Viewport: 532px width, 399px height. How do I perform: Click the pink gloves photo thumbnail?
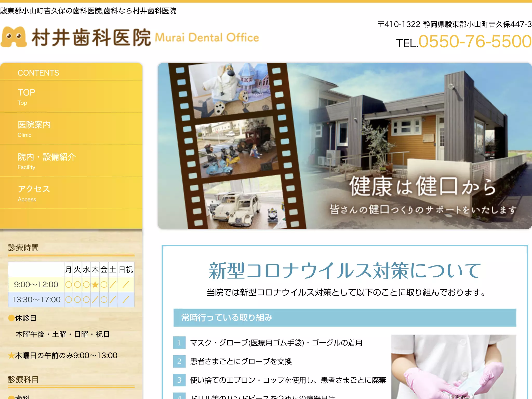pyautogui.click(x=454, y=367)
